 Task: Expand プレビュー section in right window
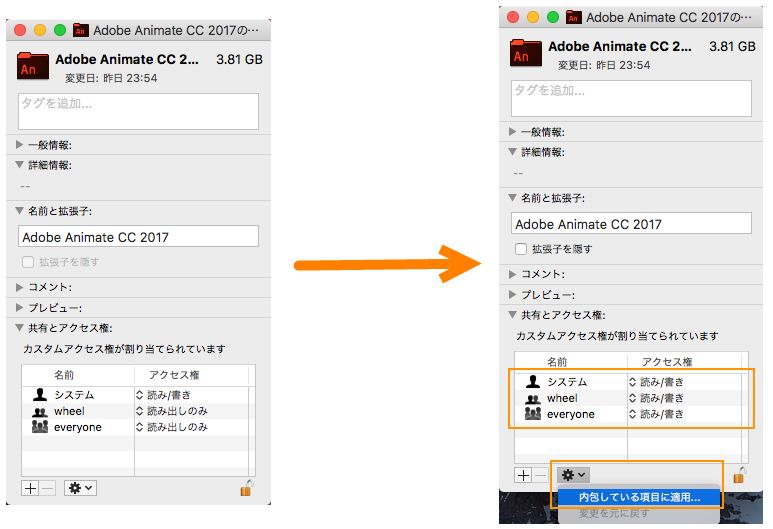coord(512,295)
